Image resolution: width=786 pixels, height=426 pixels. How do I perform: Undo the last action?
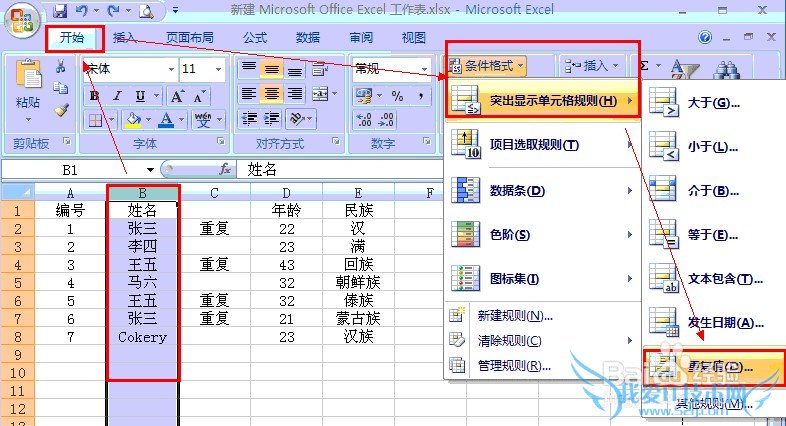click(81, 11)
